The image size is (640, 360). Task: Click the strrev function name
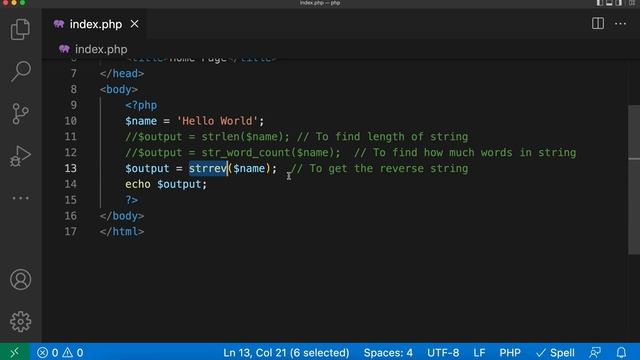click(x=208, y=169)
